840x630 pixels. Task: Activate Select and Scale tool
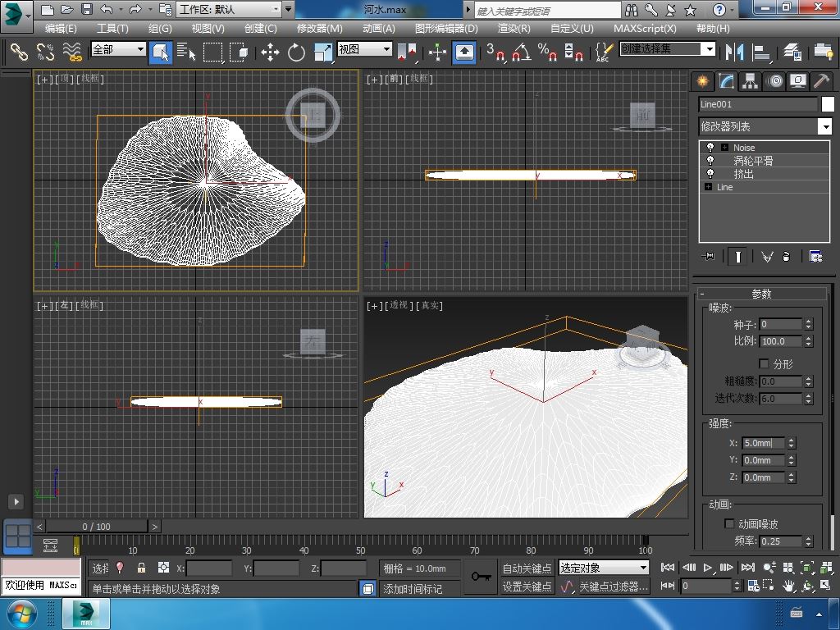[322, 52]
